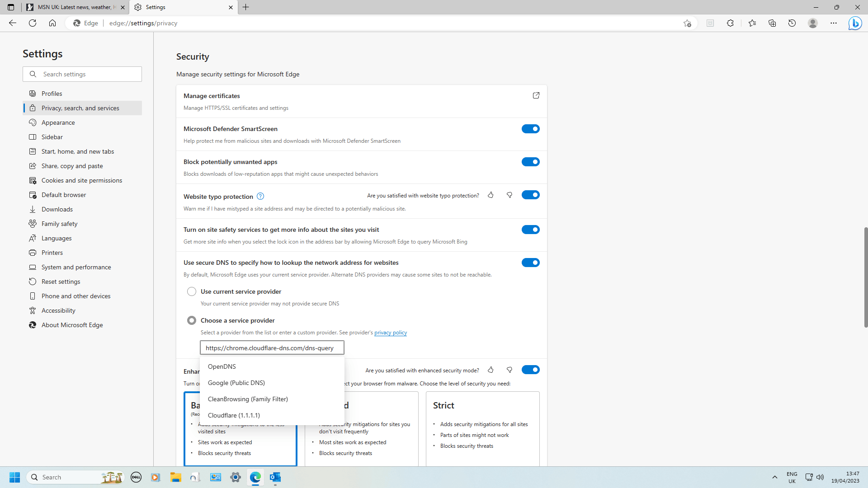868x488 pixels.
Task: Toggle Block potentially unwanted apps off
Action: tap(531, 161)
